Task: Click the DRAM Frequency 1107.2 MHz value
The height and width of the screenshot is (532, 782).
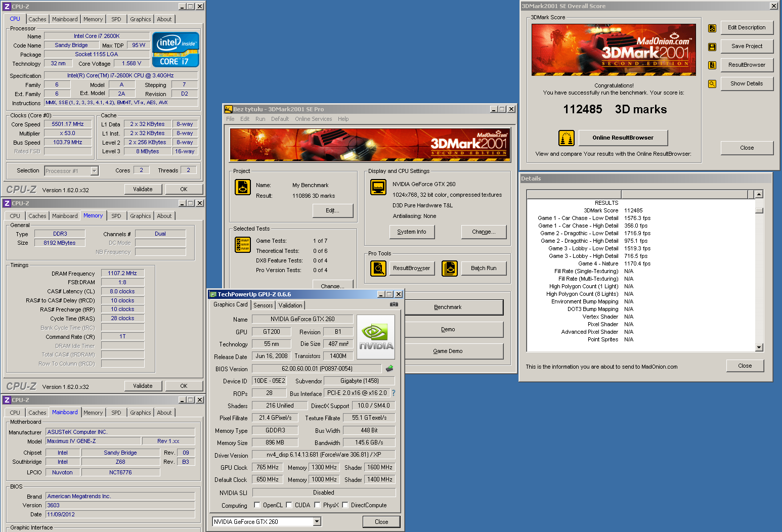Action: pyautogui.click(x=122, y=273)
